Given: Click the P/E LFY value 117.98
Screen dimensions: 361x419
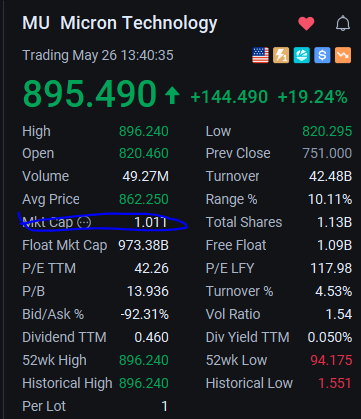Looking at the screenshot, I should click(x=331, y=268).
